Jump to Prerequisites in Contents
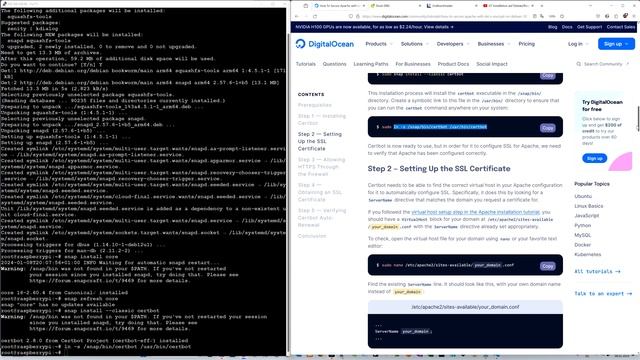The height and width of the screenshot is (360, 640). [315, 105]
